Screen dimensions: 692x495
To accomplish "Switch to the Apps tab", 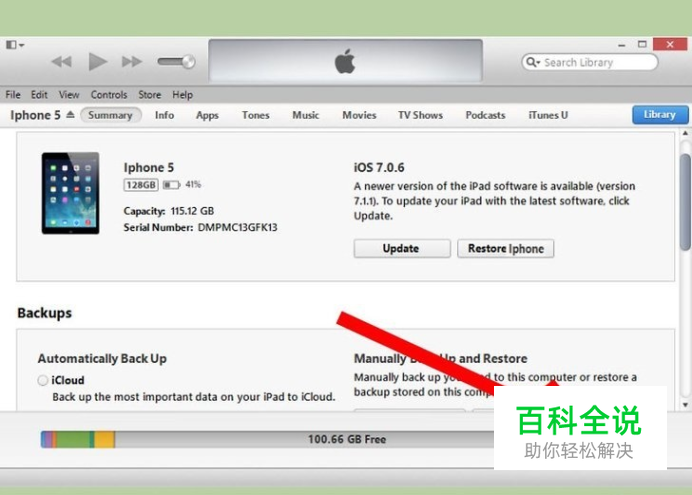I will click(207, 115).
